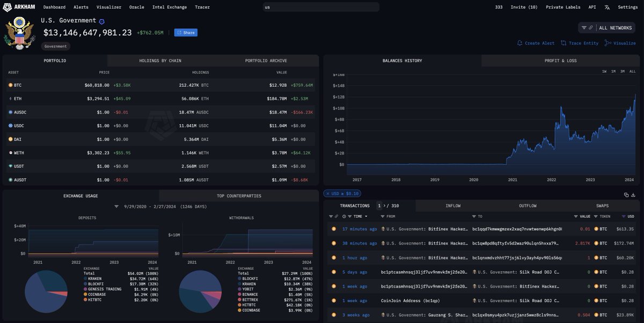
Task: Open Private Labels in header
Action: pyautogui.click(x=563, y=7)
